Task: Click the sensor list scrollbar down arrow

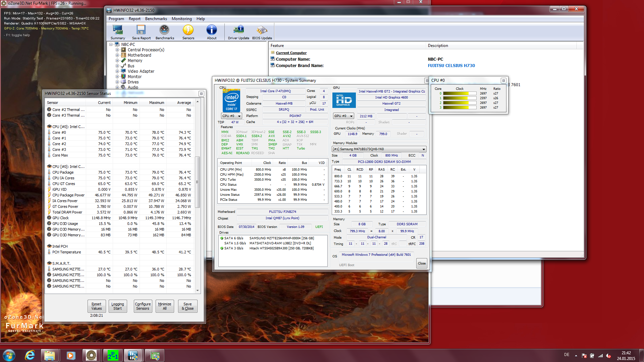Action: 198,291
